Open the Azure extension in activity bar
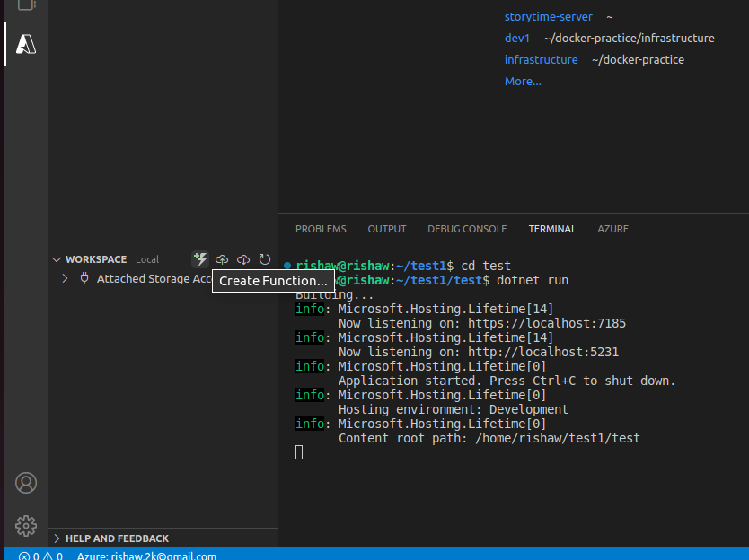The width and height of the screenshot is (749, 560). 26,43
